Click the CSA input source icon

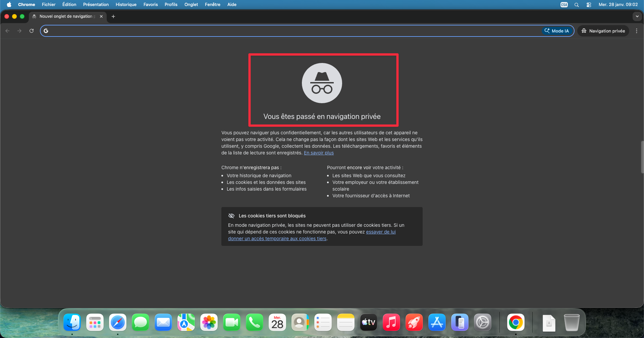pyautogui.click(x=564, y=4)
